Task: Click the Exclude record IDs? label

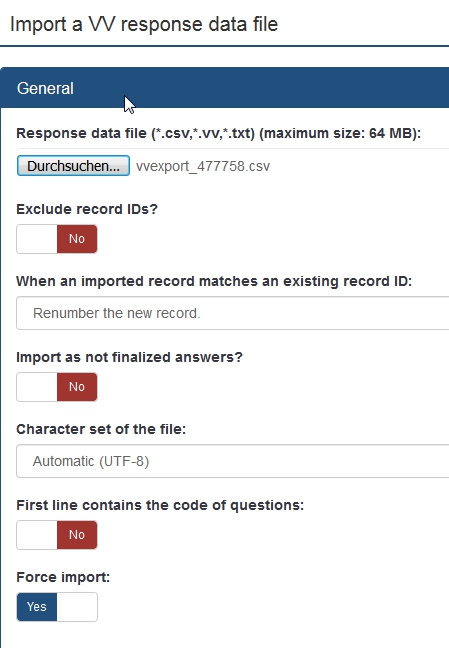Action: pos(87,209)
